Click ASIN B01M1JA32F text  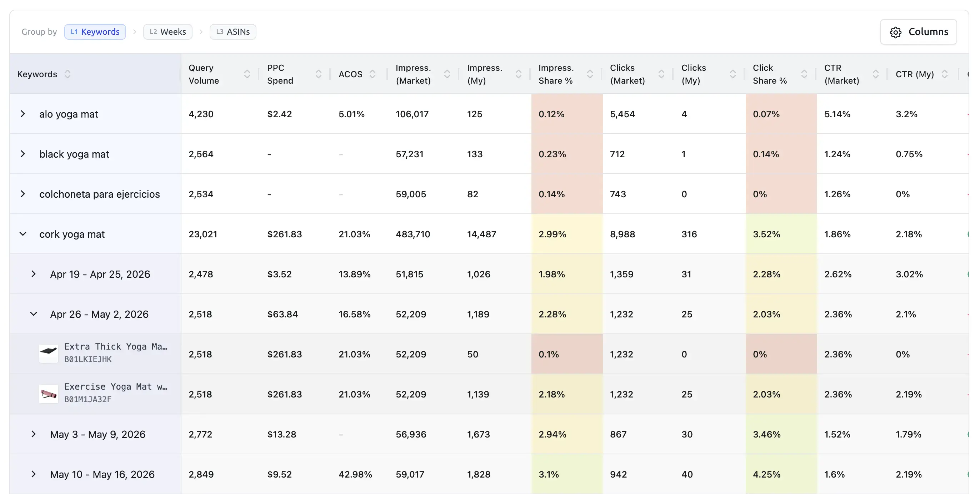coord(88,399)
